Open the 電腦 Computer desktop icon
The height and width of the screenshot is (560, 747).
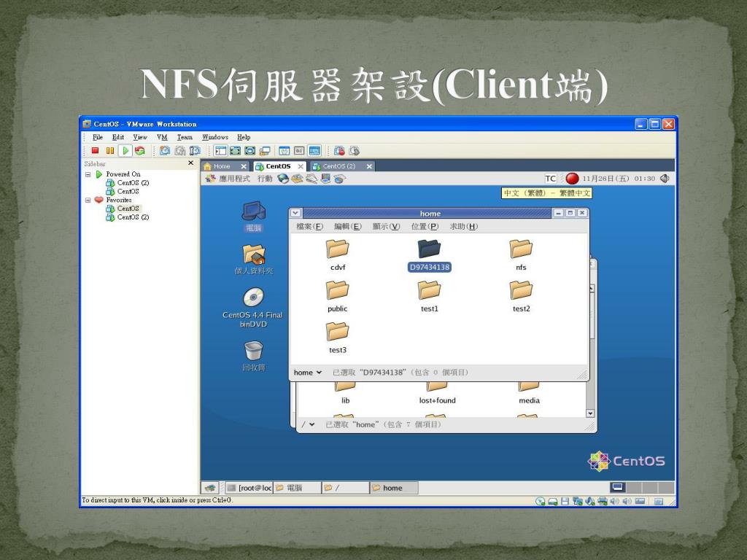coord(254,217)
